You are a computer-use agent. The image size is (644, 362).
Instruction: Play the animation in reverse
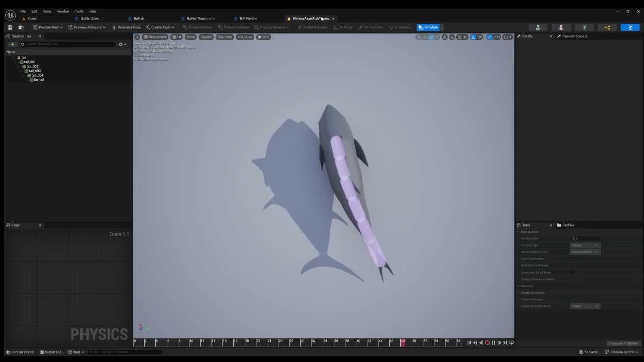(481, 343)
